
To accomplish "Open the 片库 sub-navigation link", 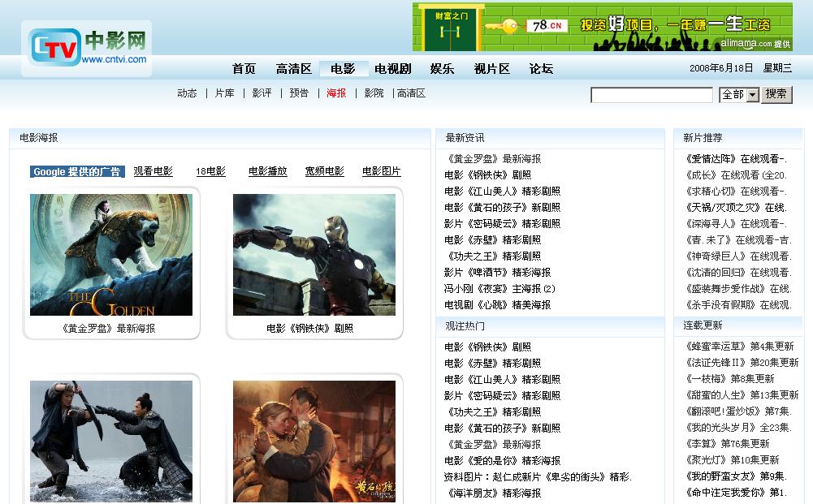I will coord(224,93).
